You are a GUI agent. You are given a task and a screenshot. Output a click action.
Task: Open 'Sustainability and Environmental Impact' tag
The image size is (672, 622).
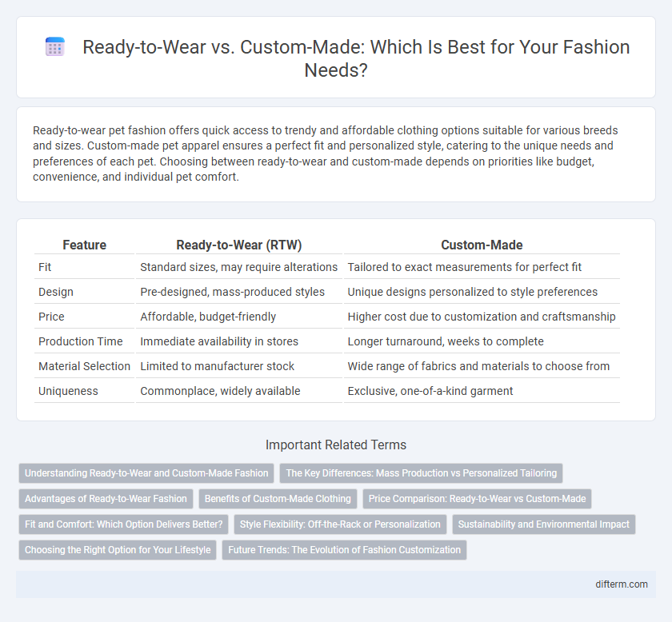pos(544,524)
